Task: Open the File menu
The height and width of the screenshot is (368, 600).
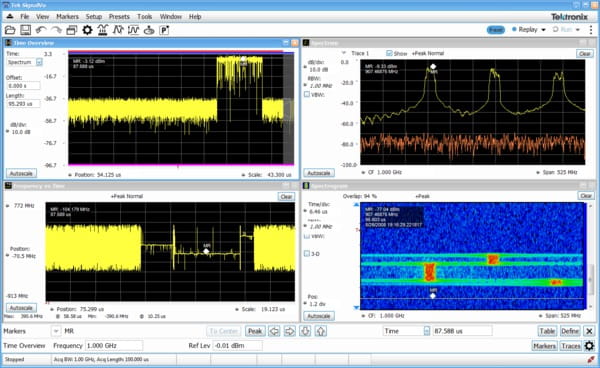Action: [24, 16]
